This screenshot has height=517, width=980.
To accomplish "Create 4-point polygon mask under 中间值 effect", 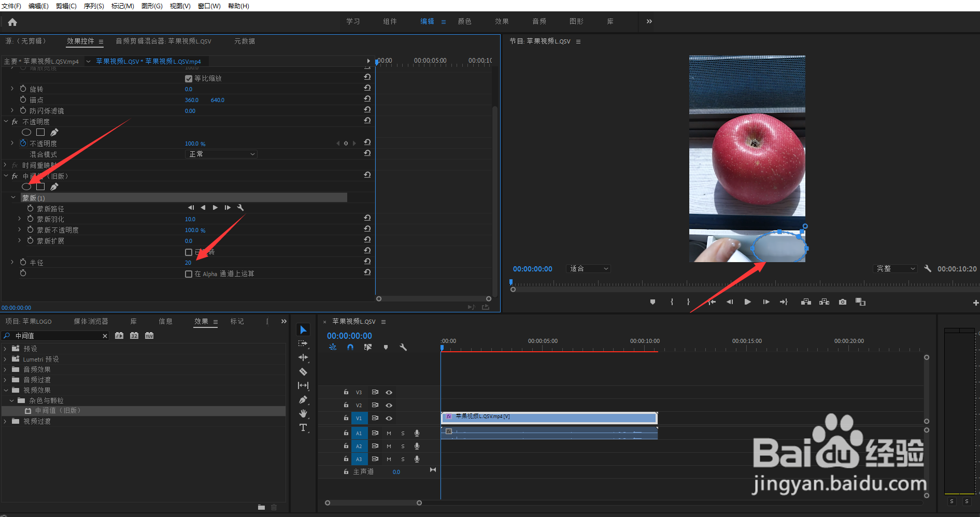I will tap(40, 186).
